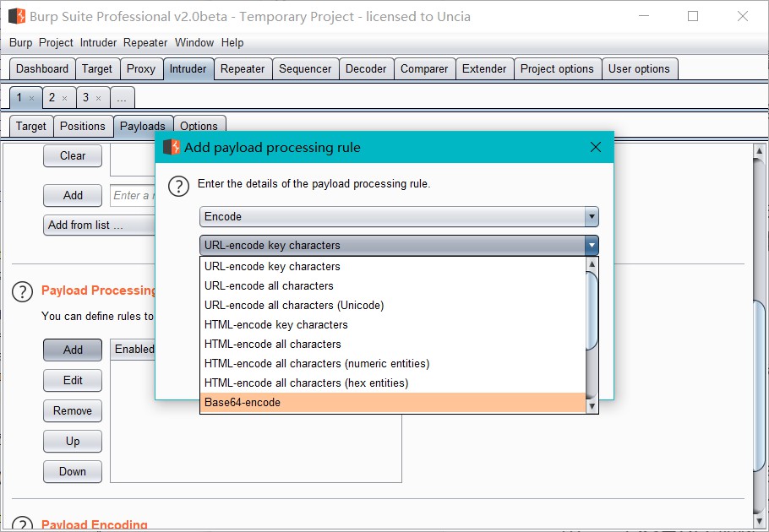Screen dimensions: 769x532
Task: Open the Window menu
Action: 194,42
